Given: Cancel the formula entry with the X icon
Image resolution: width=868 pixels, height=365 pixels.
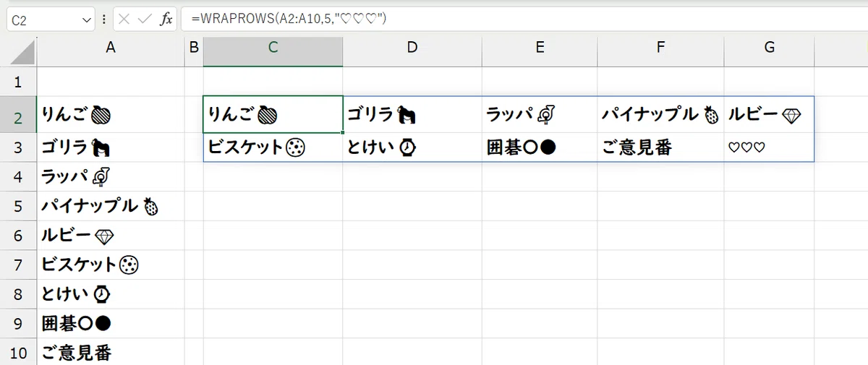Looking at the screenshot, I should click(124, 20).
